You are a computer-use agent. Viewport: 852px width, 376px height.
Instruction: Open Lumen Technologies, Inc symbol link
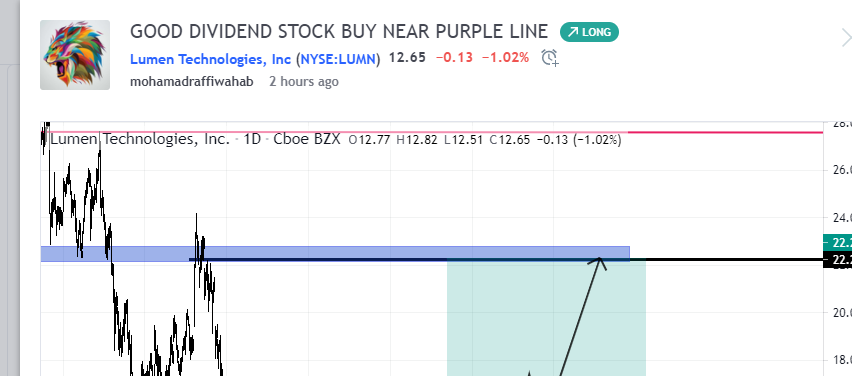(211, 59)
